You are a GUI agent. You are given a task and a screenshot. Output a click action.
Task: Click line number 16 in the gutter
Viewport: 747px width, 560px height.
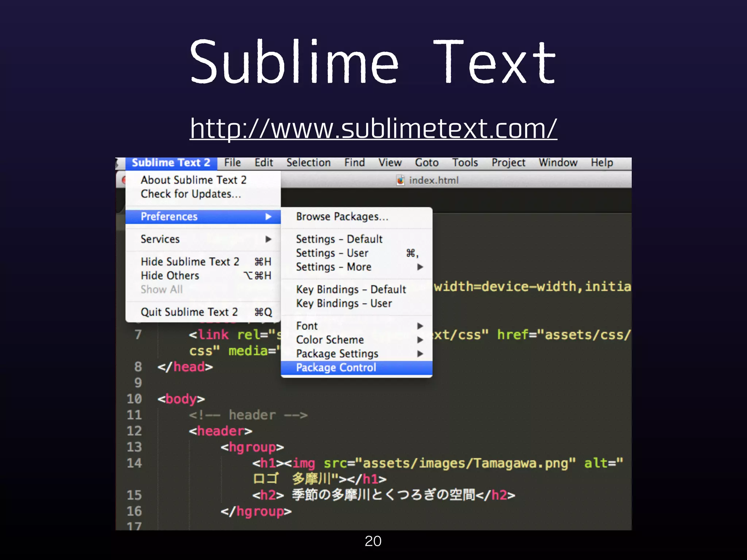(134, 511)
